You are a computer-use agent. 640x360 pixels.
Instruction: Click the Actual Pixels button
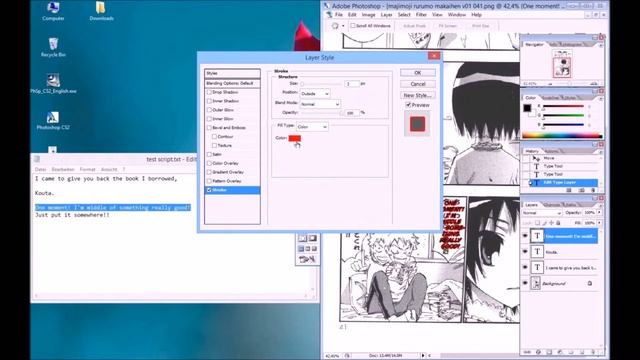[x=414, y=26]
